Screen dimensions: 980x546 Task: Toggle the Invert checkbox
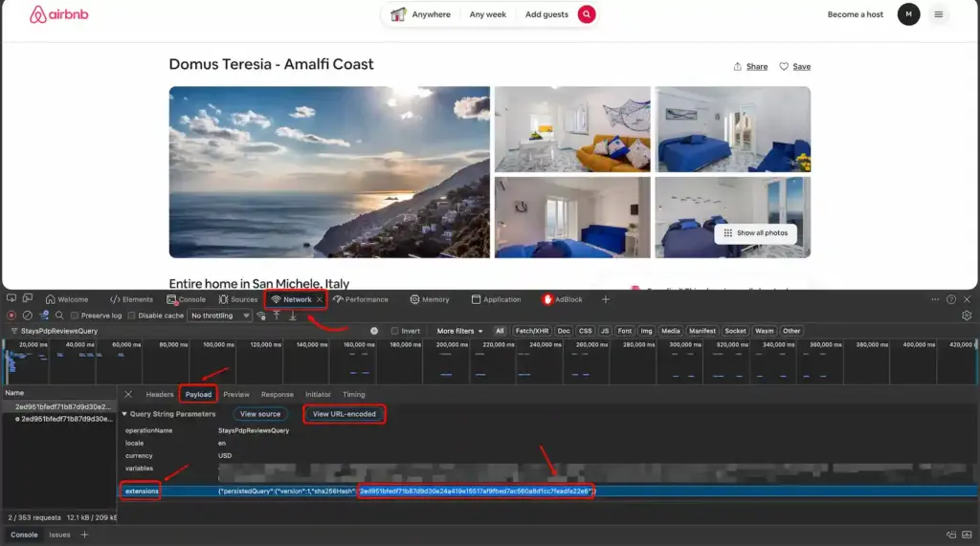pos(394,331)
